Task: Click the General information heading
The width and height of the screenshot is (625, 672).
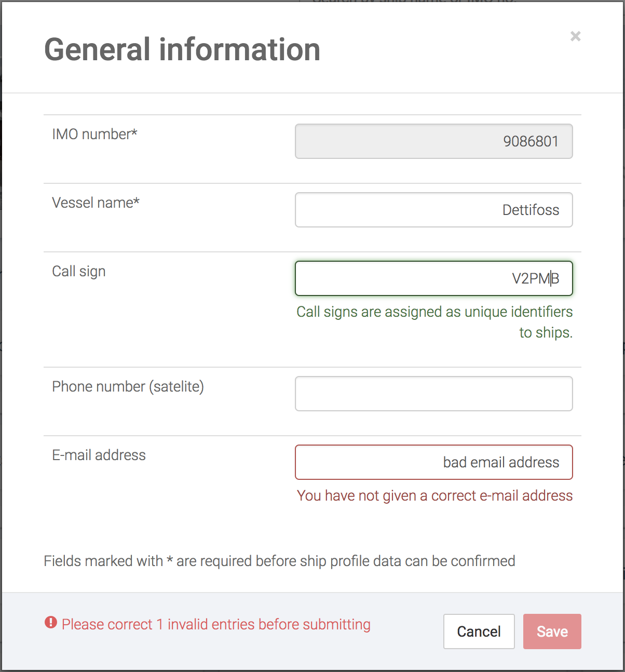Action: 182,50
